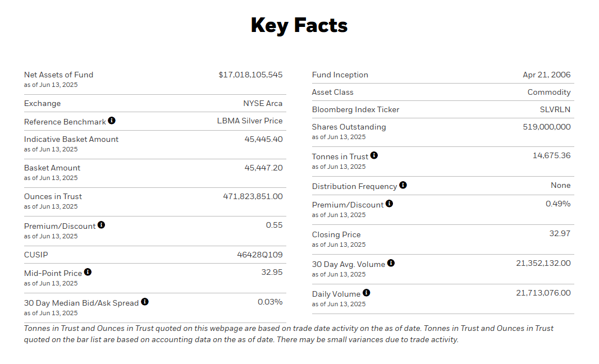Click the Tonnes in Trust info icon

tap(374, 155)
